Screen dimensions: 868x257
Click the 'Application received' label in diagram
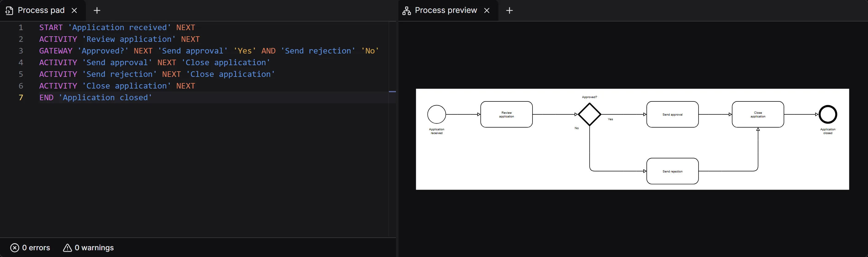pyautogui.click(x=437, y=131)
